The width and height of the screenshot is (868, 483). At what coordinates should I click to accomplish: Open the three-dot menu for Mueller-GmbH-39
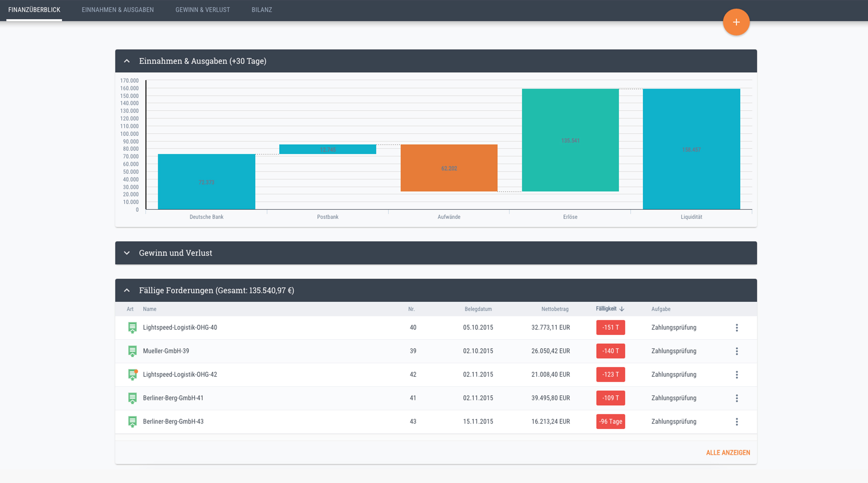pos(736,351)
